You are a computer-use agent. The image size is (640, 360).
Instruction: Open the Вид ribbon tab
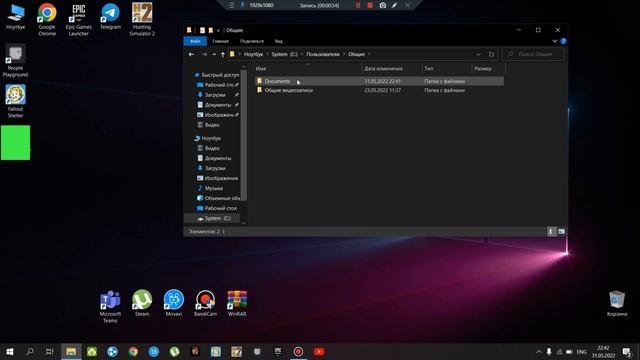pos(278,41)
